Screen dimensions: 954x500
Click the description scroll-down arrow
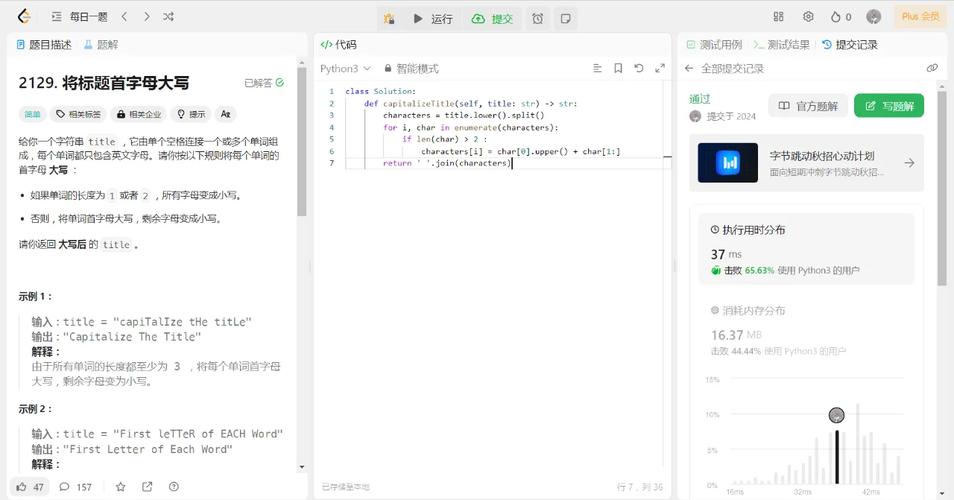click(302, 467)
